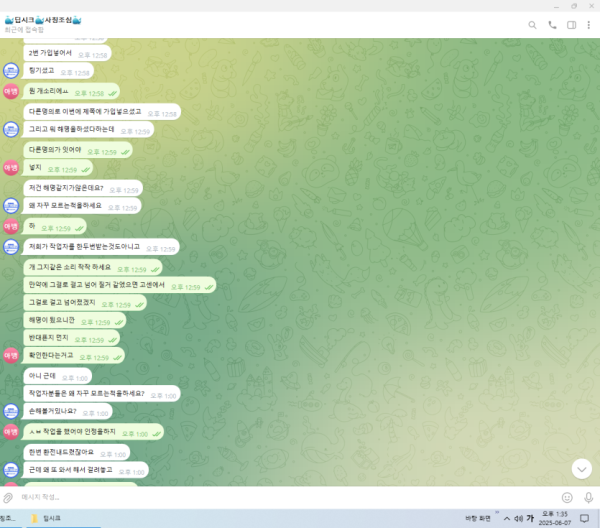This screenshot has width=600, height=528.
Task: Select message '만약에 그걸로 걸고 넘어 질거 같았으면 고센에서'
Action: coord(120,285)
